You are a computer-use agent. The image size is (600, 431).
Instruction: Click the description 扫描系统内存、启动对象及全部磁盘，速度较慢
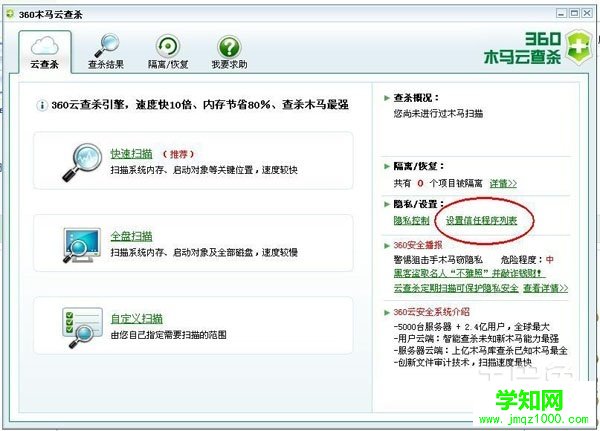click(x=204, y=253)
